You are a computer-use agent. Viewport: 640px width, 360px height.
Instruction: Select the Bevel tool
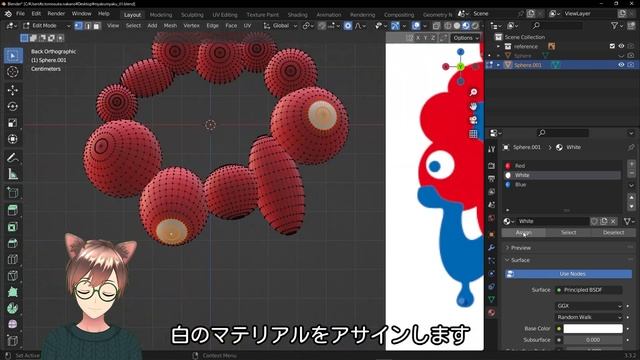(13, 243)
